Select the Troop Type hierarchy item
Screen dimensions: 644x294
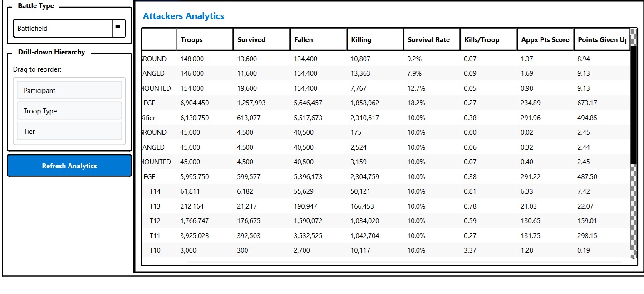click(x=69, y=111)
